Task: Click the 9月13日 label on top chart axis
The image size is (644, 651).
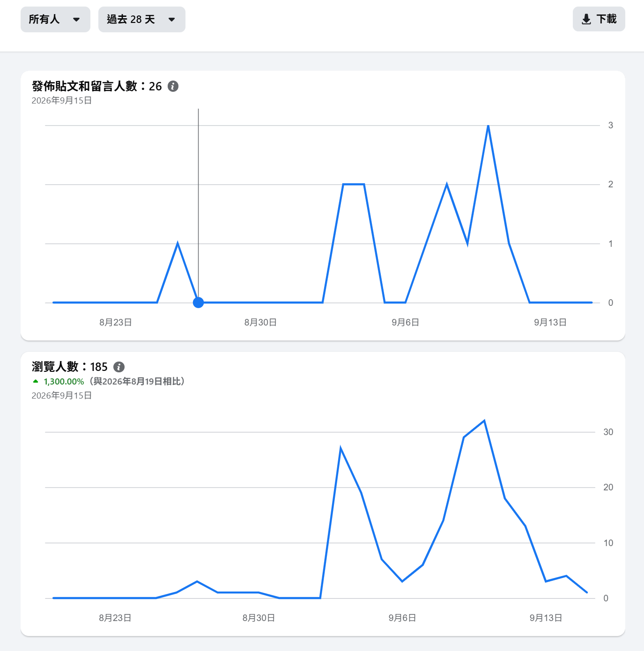Action: (550, 322)
